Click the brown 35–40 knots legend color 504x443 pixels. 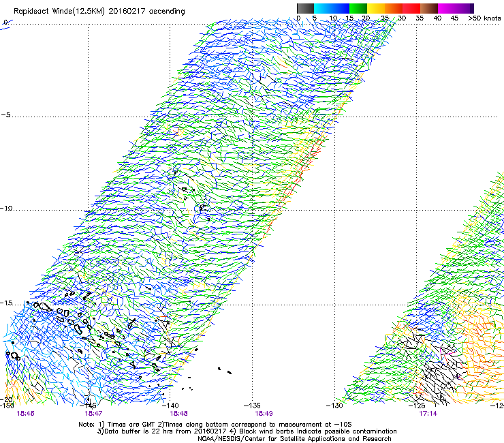coord(429,8)
